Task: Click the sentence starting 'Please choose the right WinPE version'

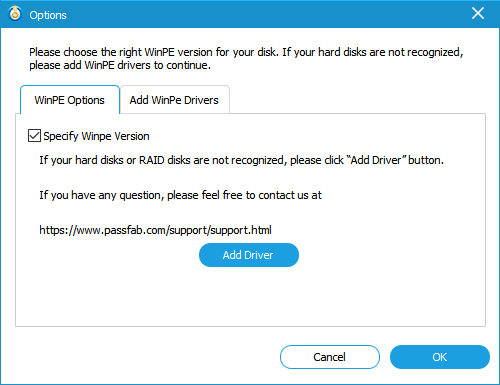Action: click(x=246, y=52)
